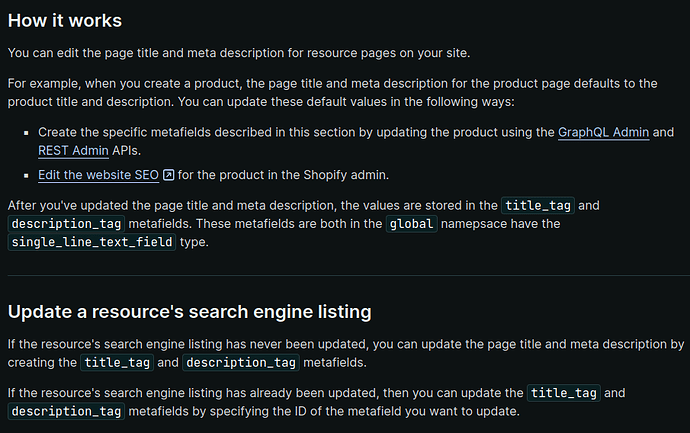690x433 pixels.
Task: Click the single_line_text_field code label
Action: pos(92,242)
